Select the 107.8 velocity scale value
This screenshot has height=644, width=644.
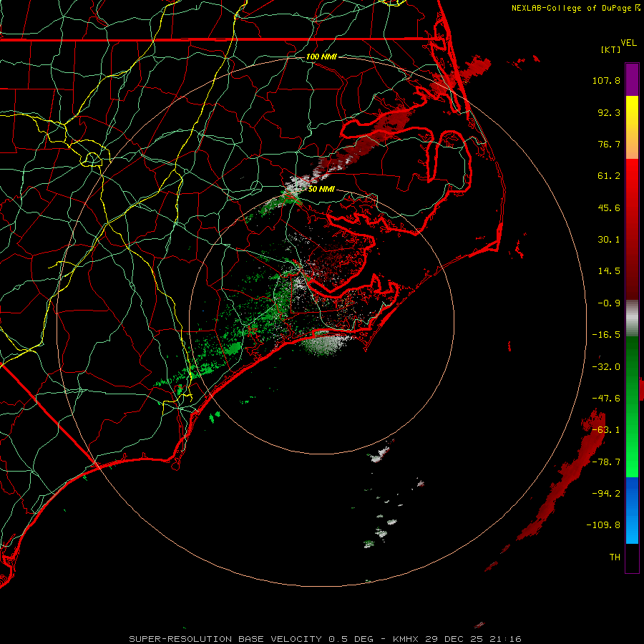606,80
